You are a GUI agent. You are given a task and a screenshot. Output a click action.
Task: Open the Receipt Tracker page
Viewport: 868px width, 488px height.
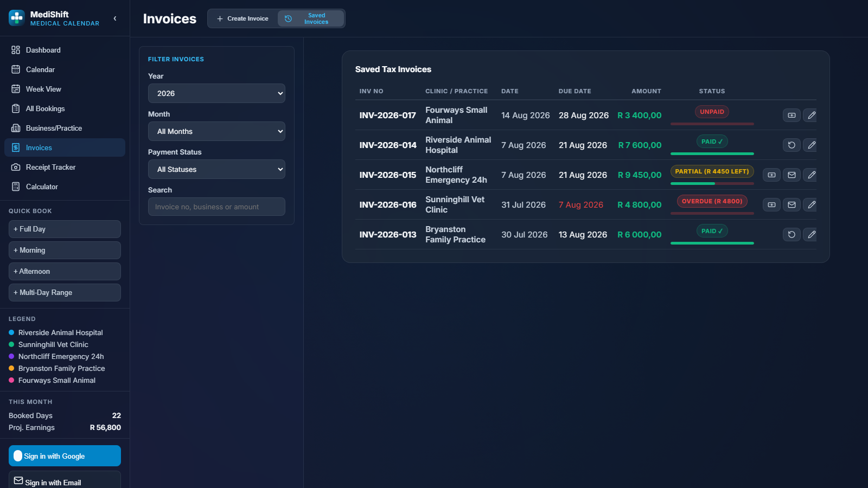(x=65, y=167)
